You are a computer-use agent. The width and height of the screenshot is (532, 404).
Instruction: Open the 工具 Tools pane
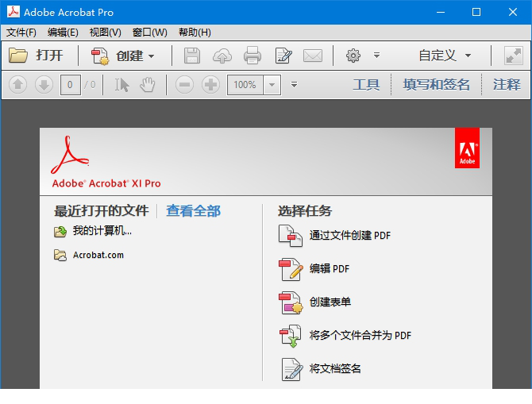pos(366,84)
